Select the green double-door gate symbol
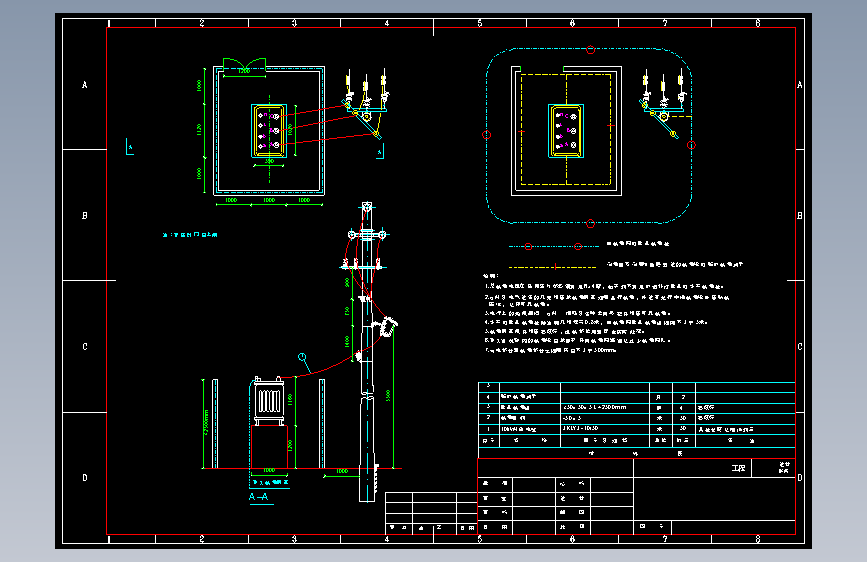867x562 pixels. click(244, 65)
